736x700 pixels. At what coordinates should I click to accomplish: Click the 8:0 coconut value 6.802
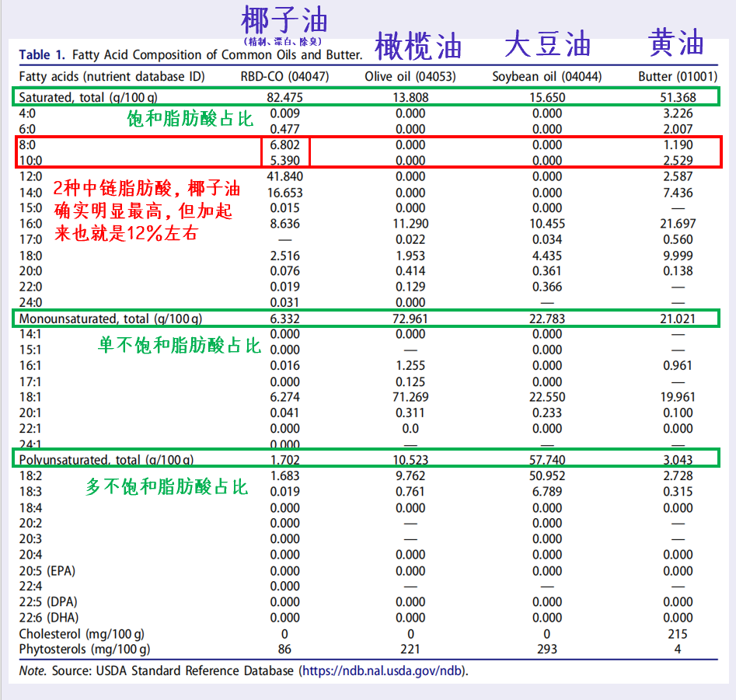[x=285, y=145]
